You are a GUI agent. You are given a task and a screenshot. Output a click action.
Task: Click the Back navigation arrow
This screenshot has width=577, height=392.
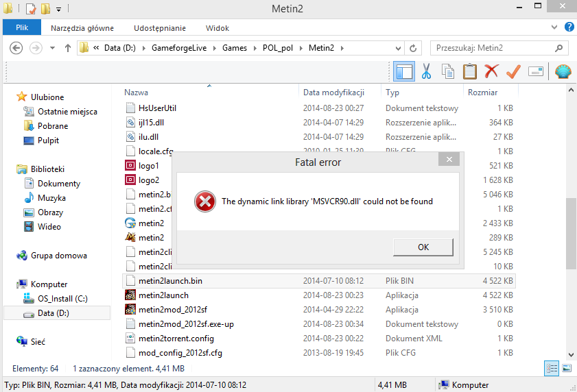pyautogui.click(x=16, y=48)
